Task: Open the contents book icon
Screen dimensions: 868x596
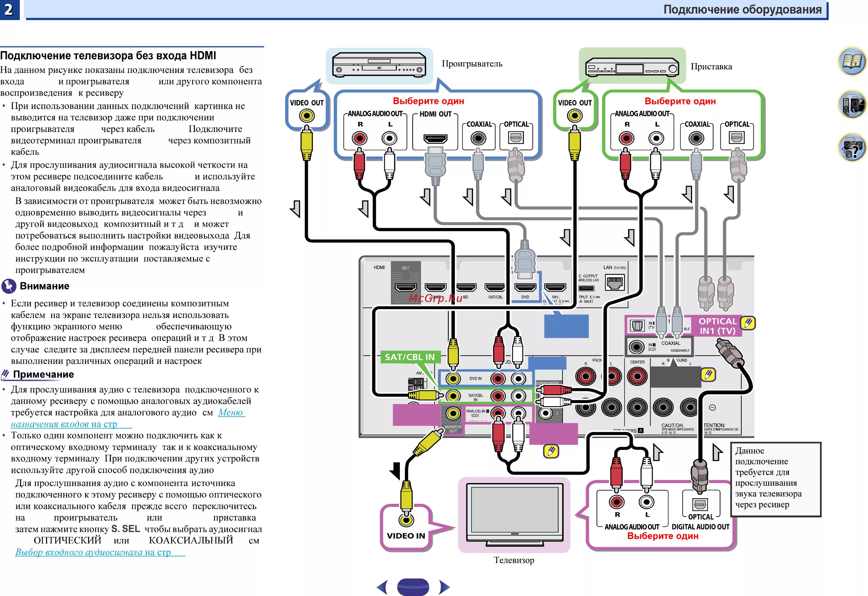Action: tap(852, 61)
